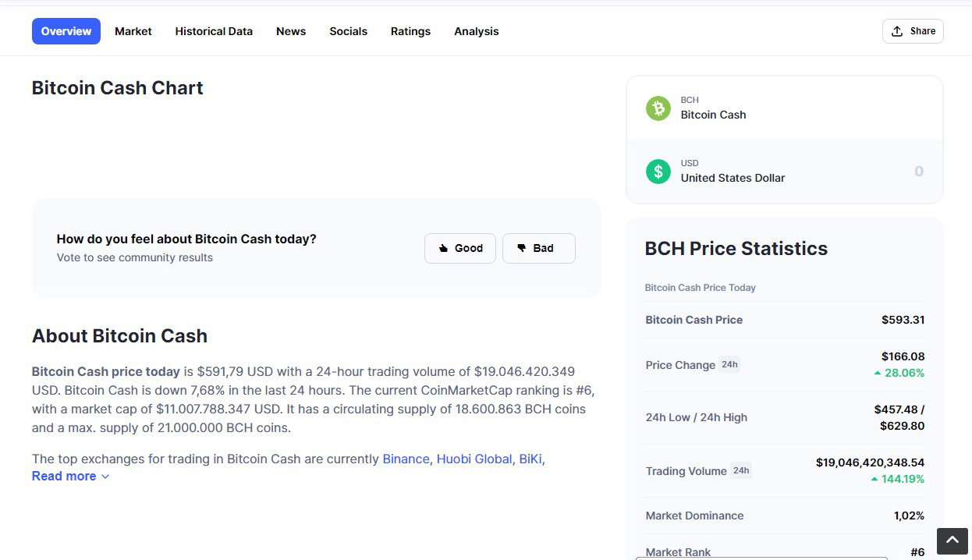Click United States Dollar currency row

coord(785,172)
